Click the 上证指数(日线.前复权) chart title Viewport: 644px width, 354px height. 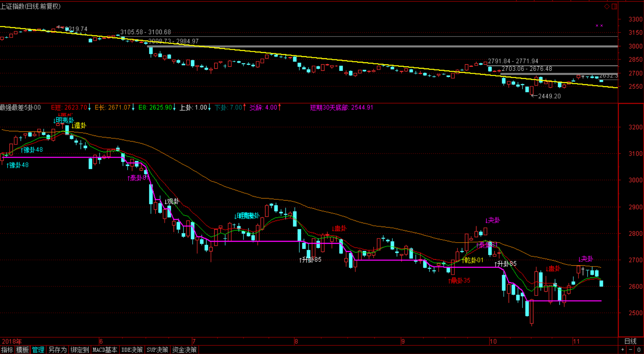coord(30,7)
